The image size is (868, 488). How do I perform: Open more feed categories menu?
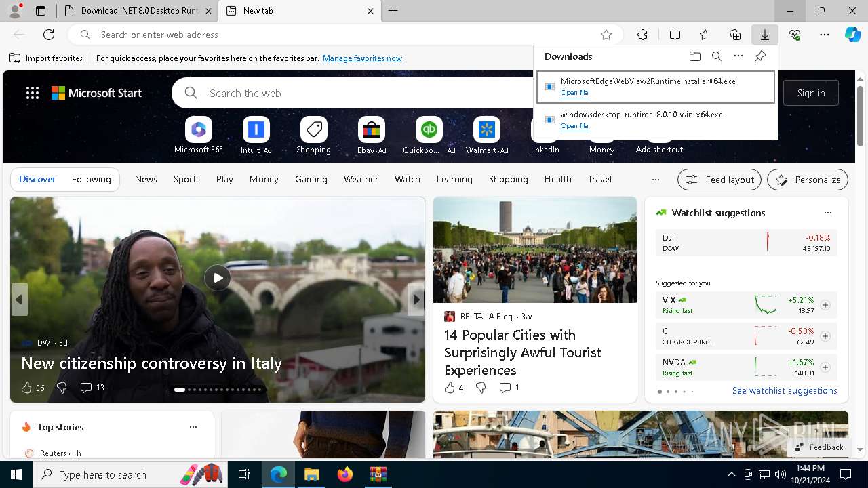coord(655,180)
